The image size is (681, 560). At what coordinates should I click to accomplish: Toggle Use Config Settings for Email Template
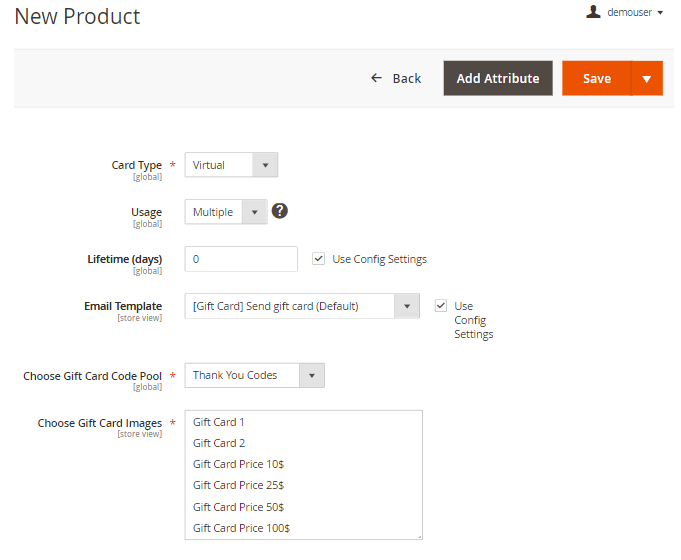click(x=441, y=306)
